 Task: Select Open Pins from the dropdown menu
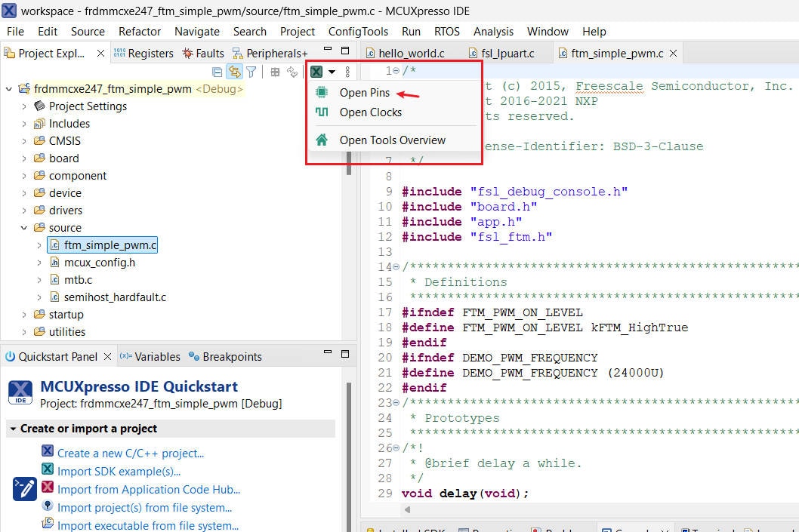(364, 93)
